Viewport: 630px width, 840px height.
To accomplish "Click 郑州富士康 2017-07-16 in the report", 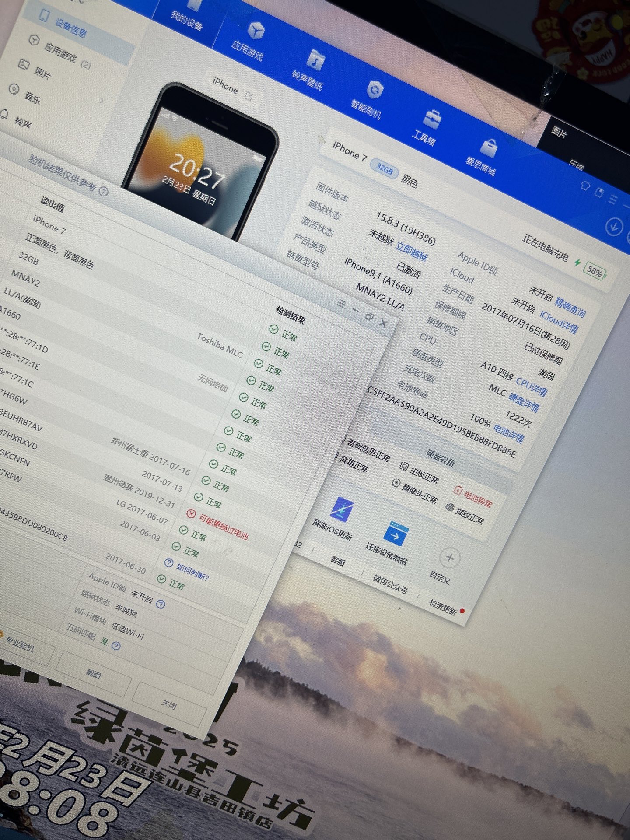I will pos(150,456).
